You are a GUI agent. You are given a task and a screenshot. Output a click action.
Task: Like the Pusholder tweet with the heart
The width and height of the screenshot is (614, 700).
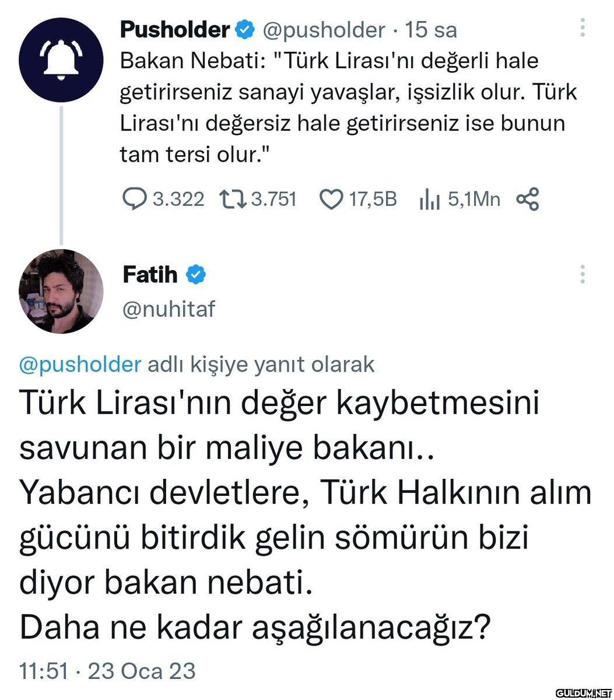click(x=331, y=199)
